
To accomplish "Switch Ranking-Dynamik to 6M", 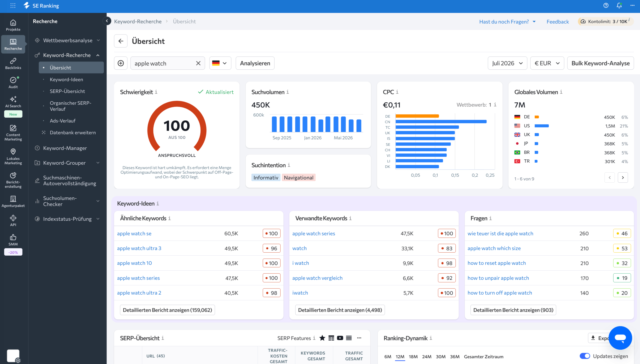I will click(x=387, y=356).
